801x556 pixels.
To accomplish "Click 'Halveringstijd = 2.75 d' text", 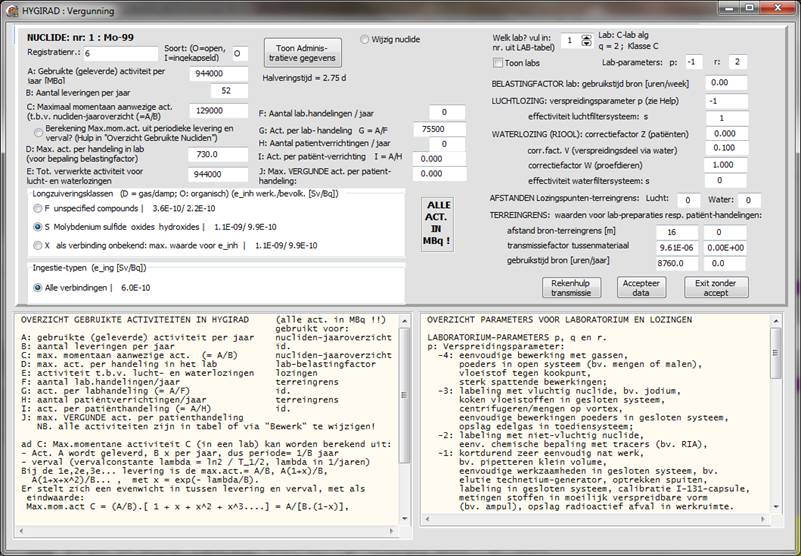I will coord(304,79).
